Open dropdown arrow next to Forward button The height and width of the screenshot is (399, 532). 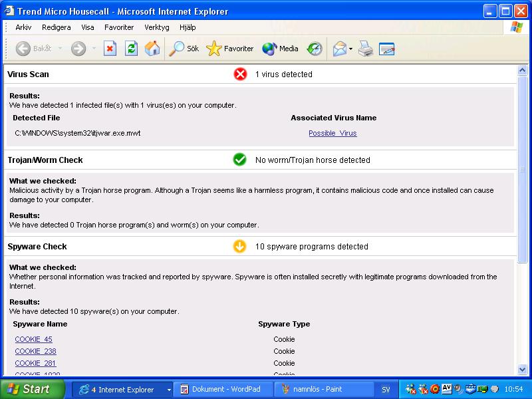coord(94,49)
